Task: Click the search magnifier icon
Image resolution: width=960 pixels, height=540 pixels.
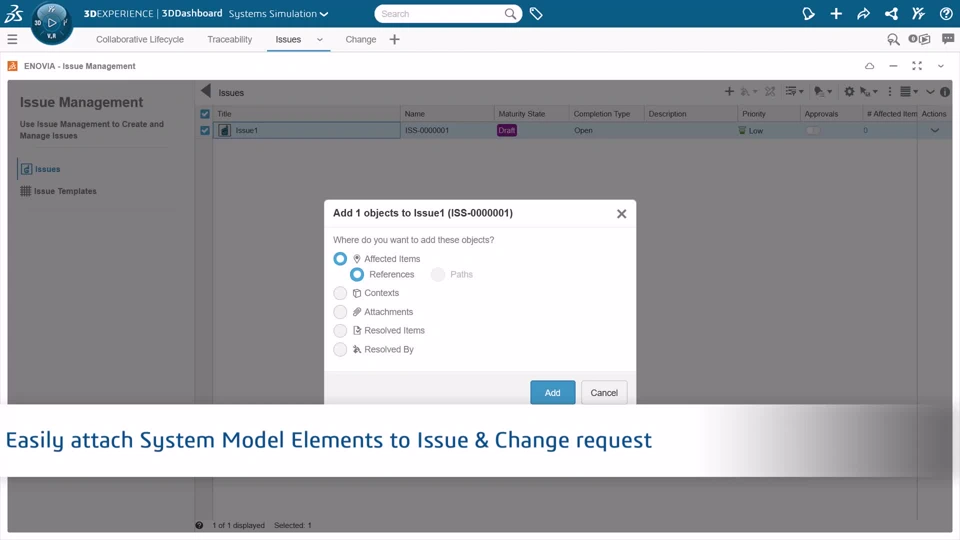Action: coord(510,13)
